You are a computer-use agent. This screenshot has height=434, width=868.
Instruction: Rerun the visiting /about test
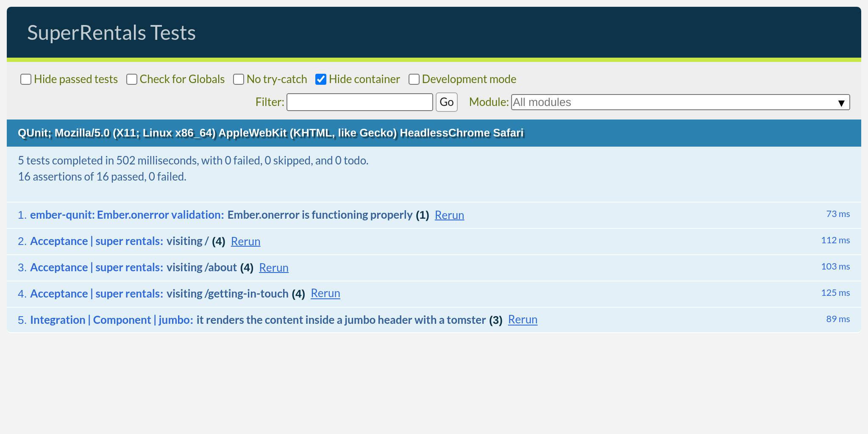(x=274, y=268)
